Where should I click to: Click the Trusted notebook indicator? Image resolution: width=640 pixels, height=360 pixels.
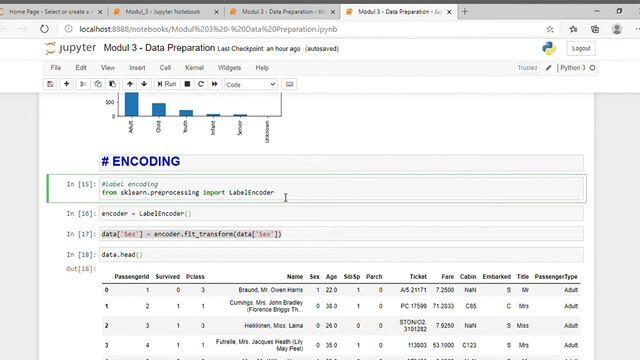tap(527, 68)
